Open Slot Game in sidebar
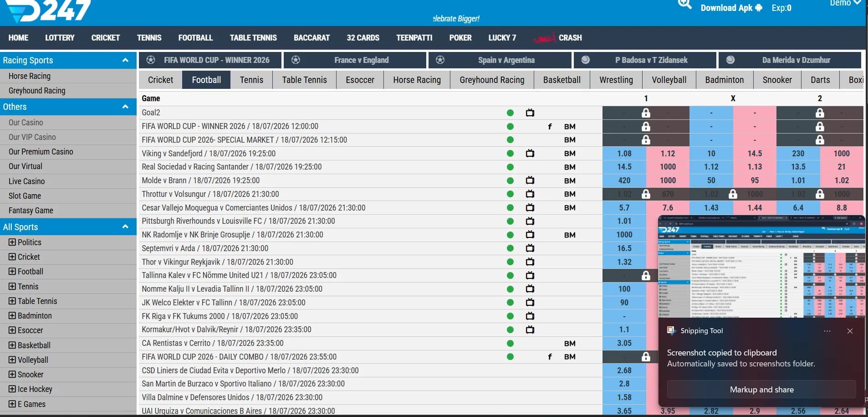The width and height of the screenshot is (868, 417). click(x=25, y=196)
